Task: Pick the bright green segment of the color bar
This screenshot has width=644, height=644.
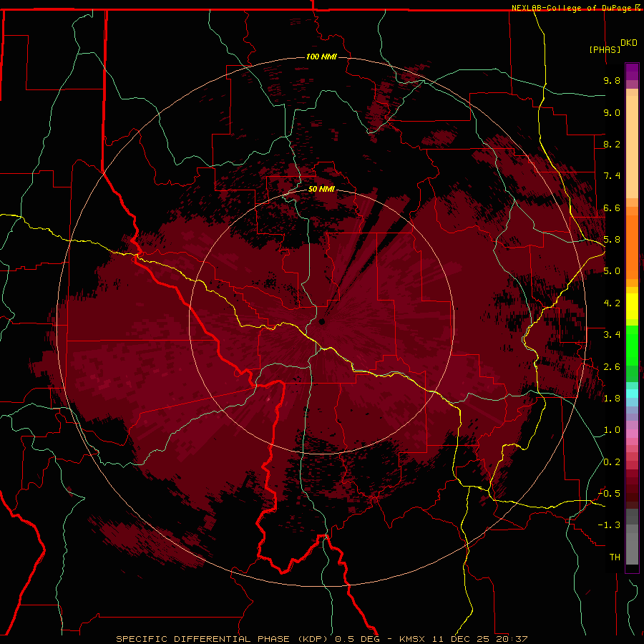Action: pyautogui.click(x=632, y=345)
